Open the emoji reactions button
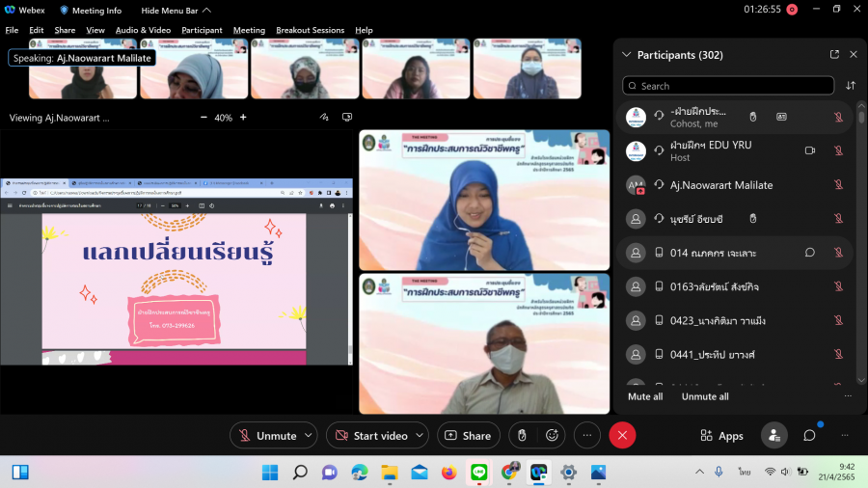Screen dimensions: 868x488 (x=553, y=436)
